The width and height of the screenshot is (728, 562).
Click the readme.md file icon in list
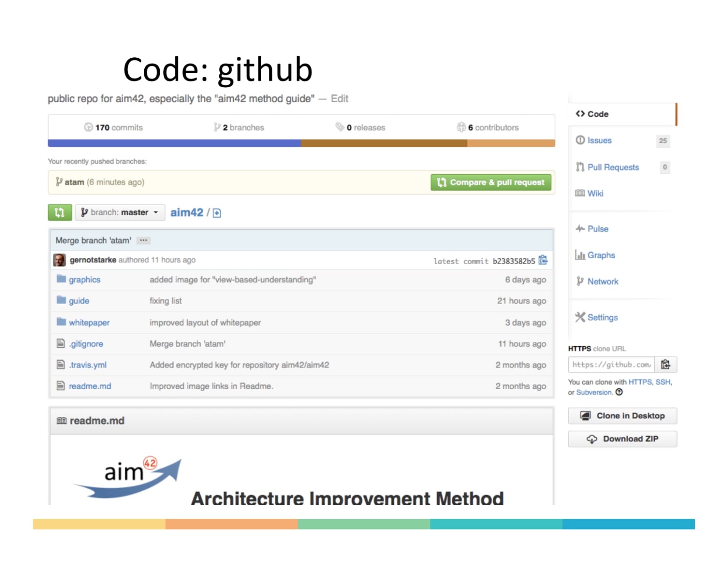coord(61,386)
